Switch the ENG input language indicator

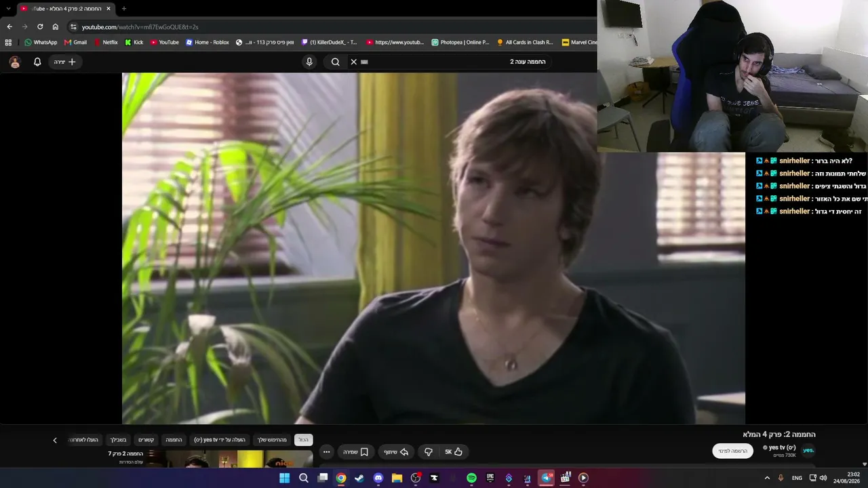pos(797,478)
